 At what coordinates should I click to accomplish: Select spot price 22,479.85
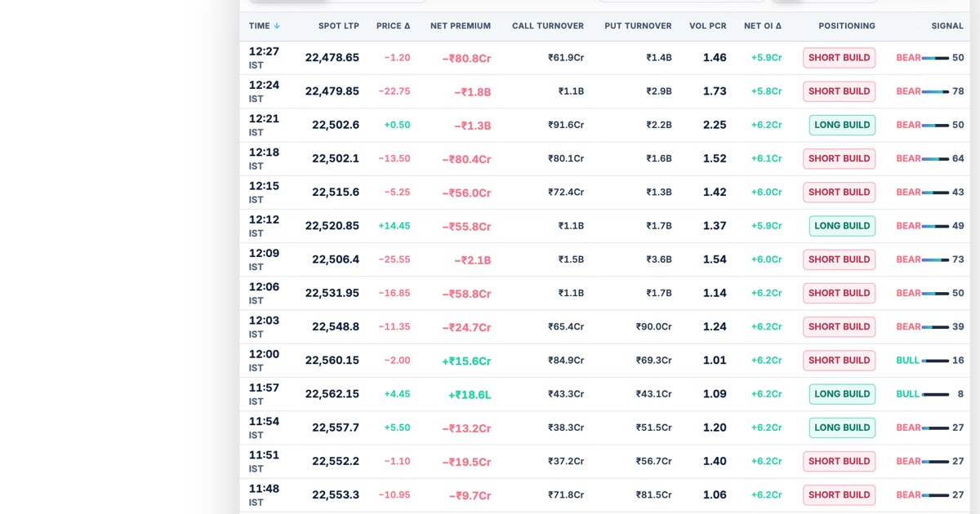[332, 91]
